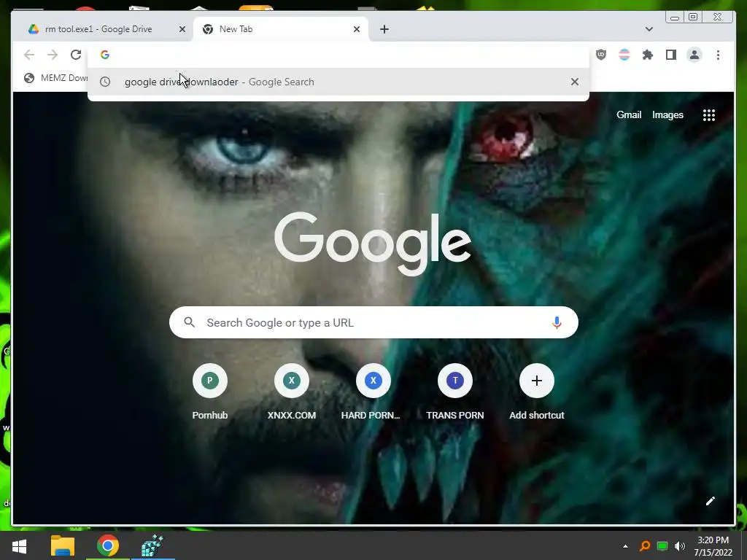Reload the page with the refresh icon
Viewport: 747px width, 560px height.
click(x=76, y=55)
